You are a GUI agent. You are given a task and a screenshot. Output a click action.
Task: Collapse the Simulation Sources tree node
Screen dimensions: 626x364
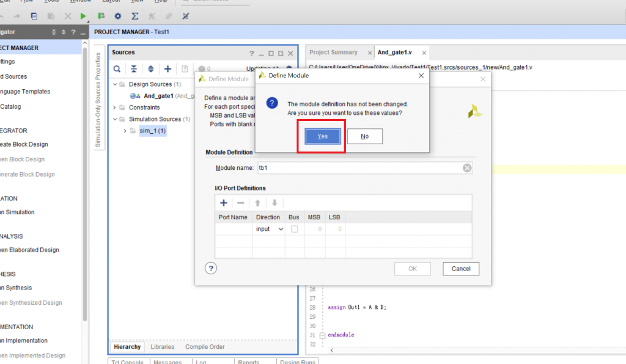click(x=115, y=119)
